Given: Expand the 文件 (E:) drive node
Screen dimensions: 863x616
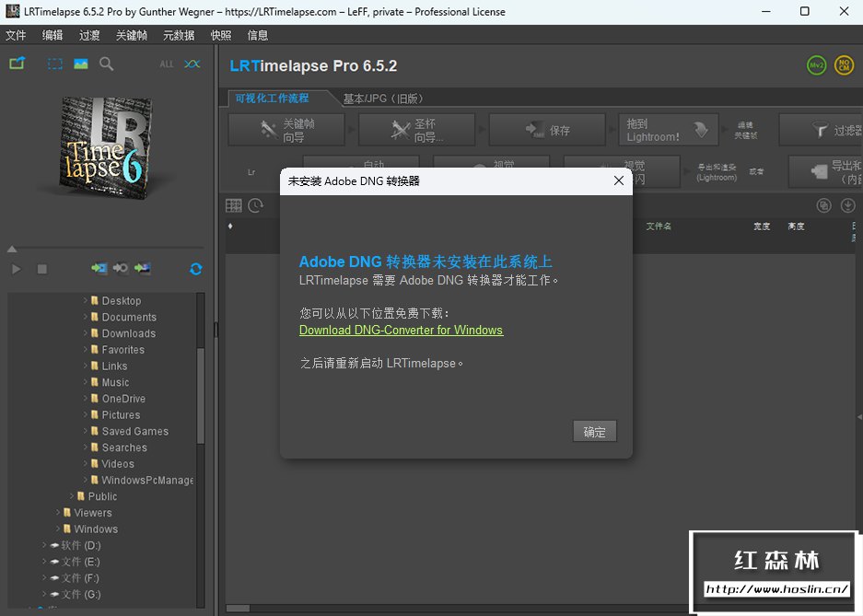Looking at the screenshot, I should pos(44,562).
